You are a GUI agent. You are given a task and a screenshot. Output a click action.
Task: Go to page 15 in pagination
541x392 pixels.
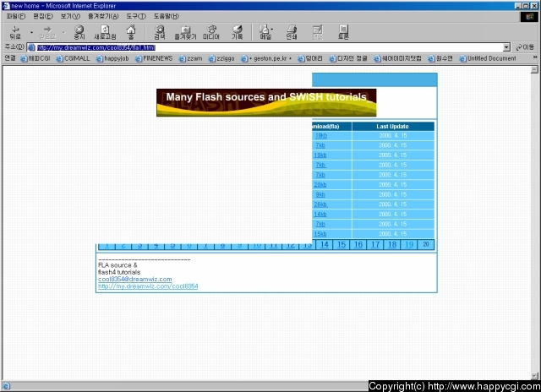tap(342, 245)
